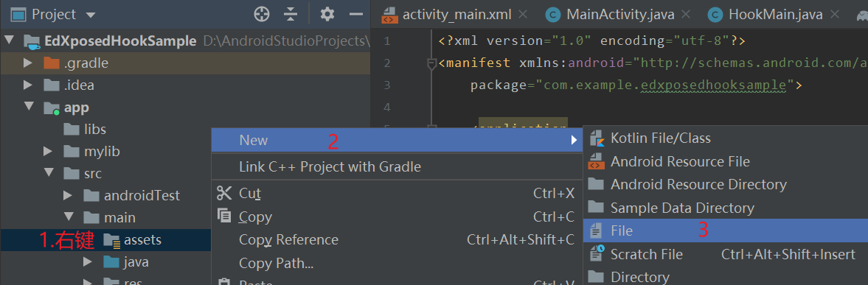The image size is (868, 285).
Task: Select the assets folder in tree
Action: [142, 240]
